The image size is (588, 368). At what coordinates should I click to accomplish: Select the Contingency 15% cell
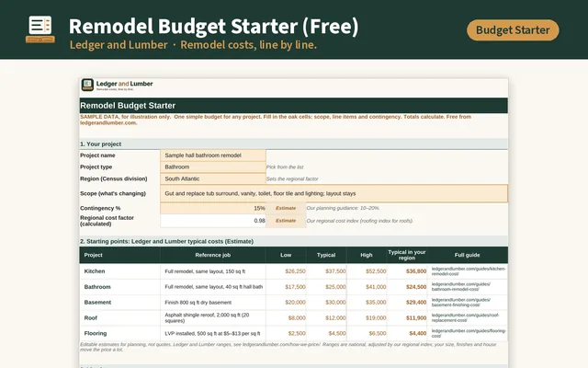[x=213, y=208]
